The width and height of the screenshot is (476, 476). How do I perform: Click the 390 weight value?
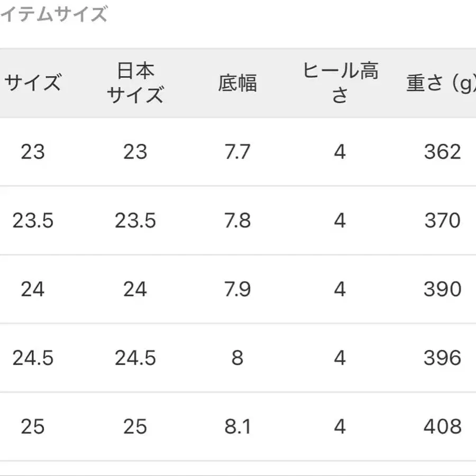pyautogui.click(x=443, y=289)
